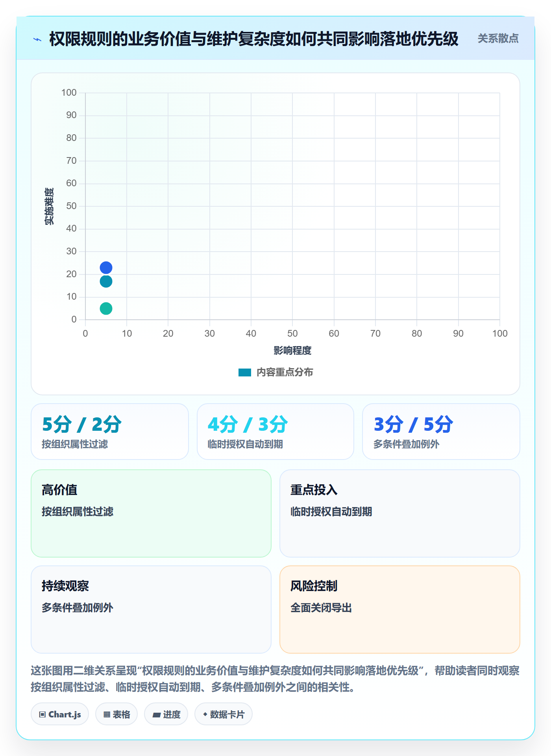Click 多条件叠加例外 in 持续观察 card
This screenshot has width=551, height=756.
point(78,608)
